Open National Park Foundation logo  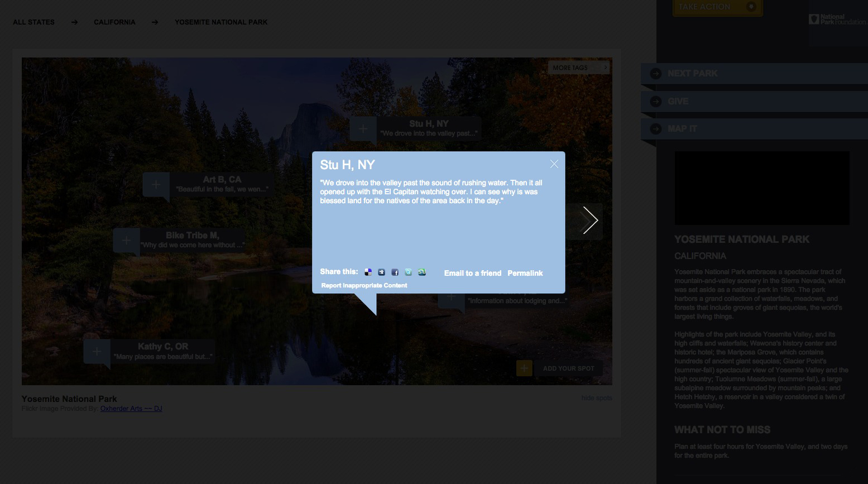click(x=837, y=20)
